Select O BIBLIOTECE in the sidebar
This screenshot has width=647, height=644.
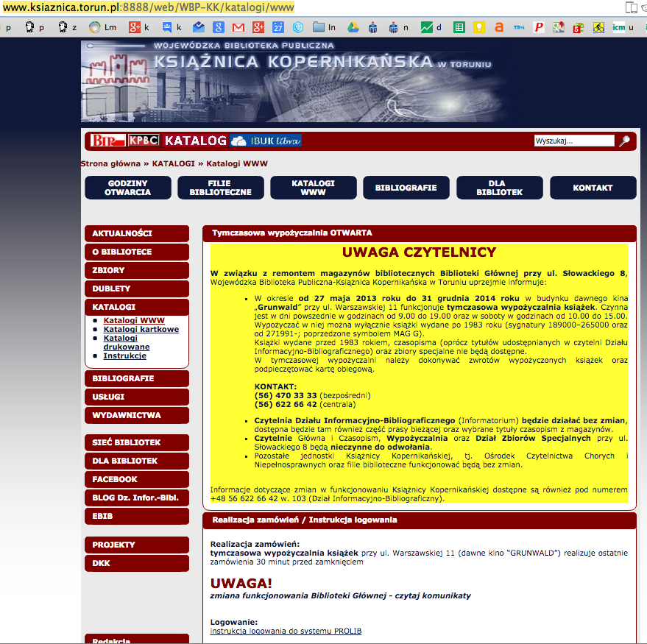click(x=137, y=252)
